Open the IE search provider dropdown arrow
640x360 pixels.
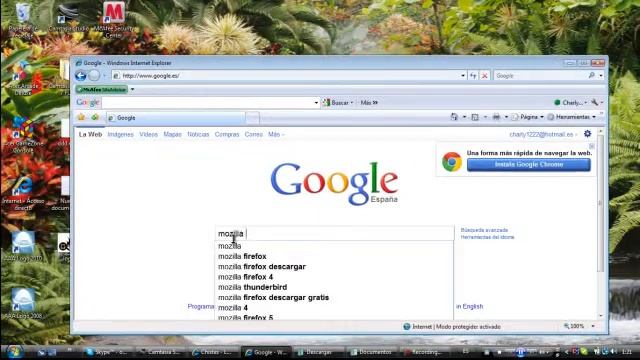(601, 76)
